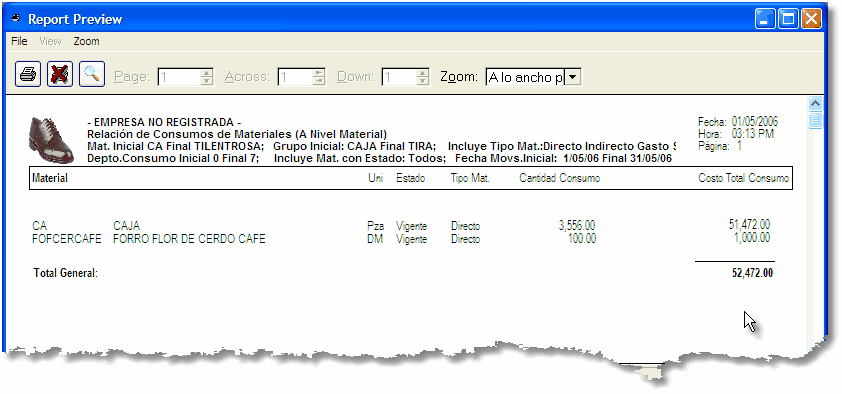Image resolution: width=842 pixels, height=394 pixels.
Task: Open the File menu
Action: click(19, 41)
